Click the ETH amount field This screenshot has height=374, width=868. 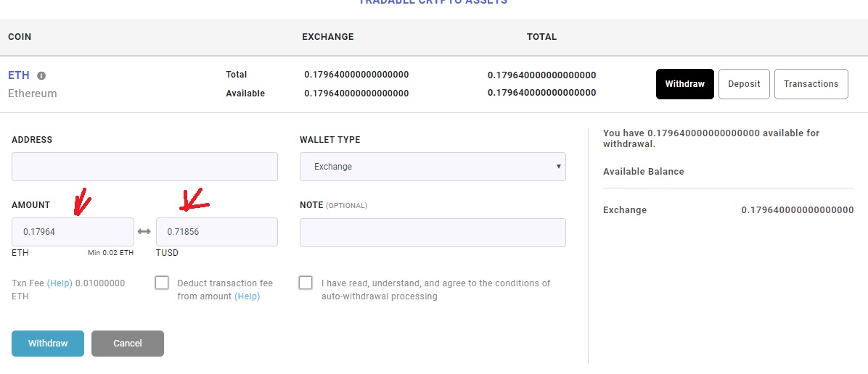(73, 232)
